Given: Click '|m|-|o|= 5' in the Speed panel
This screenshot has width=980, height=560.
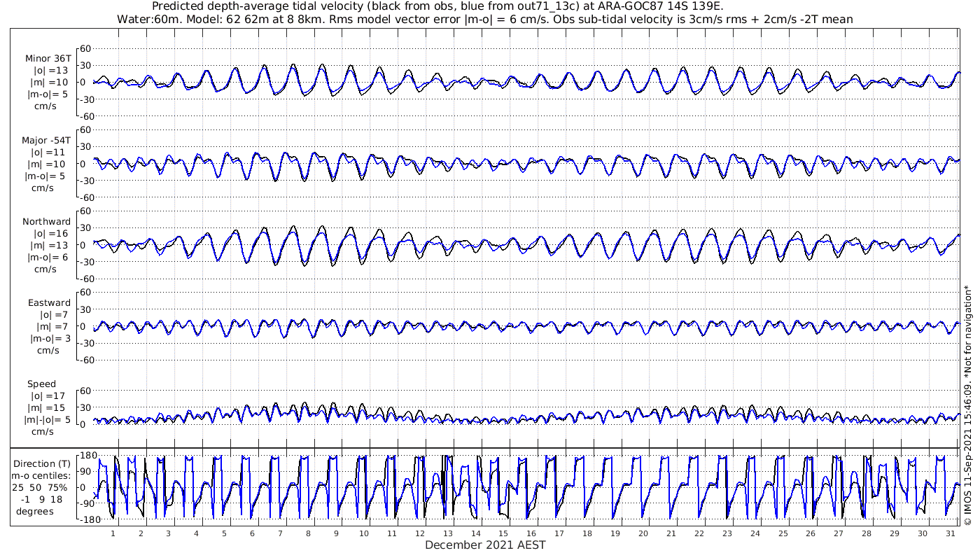Looking at the screenshot, I should click(46, 420).
